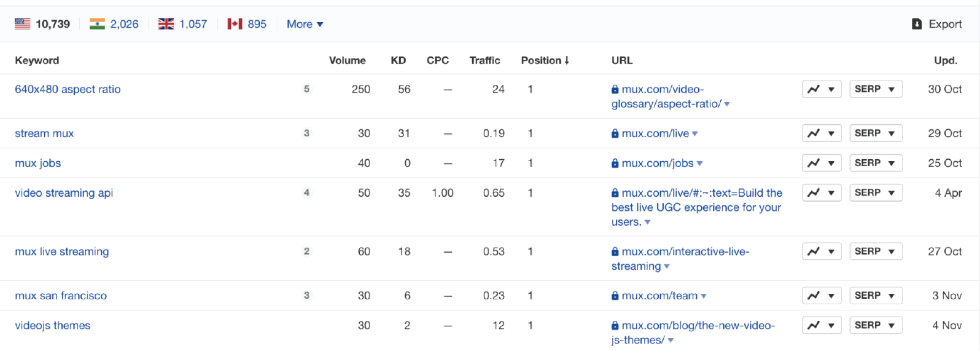The image size is (980, 351).
Task: Sort by Volume column header
Action: point(347,60)
